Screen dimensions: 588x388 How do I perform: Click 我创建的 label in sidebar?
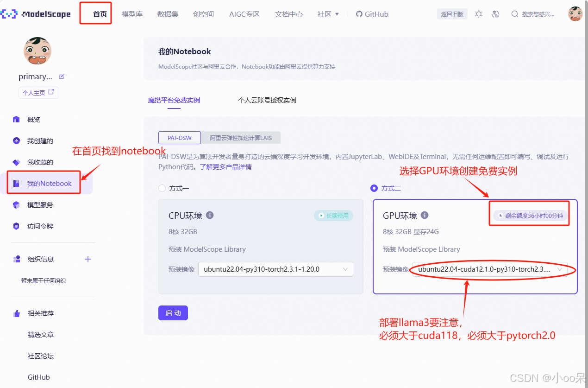[40, 141]
